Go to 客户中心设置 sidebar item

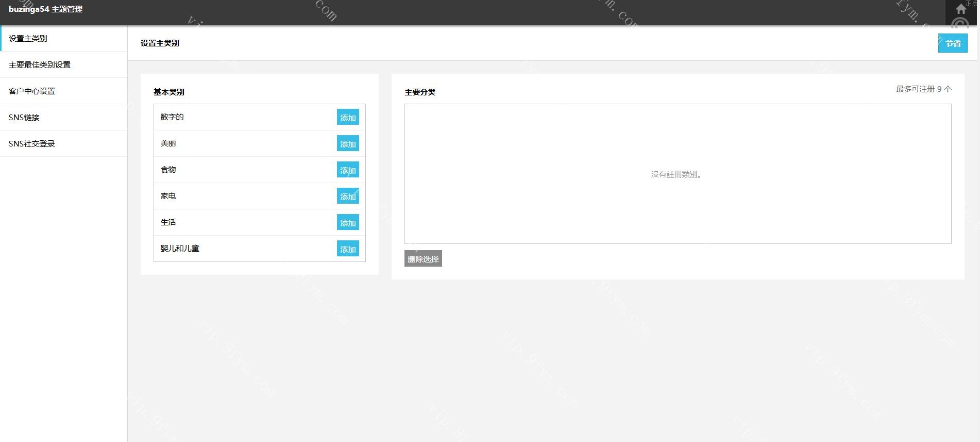[32, 91]
